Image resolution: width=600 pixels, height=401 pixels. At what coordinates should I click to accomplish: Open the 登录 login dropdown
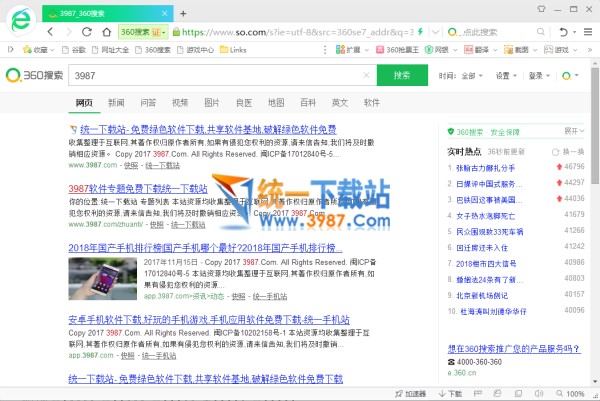(x=539, y=76)
